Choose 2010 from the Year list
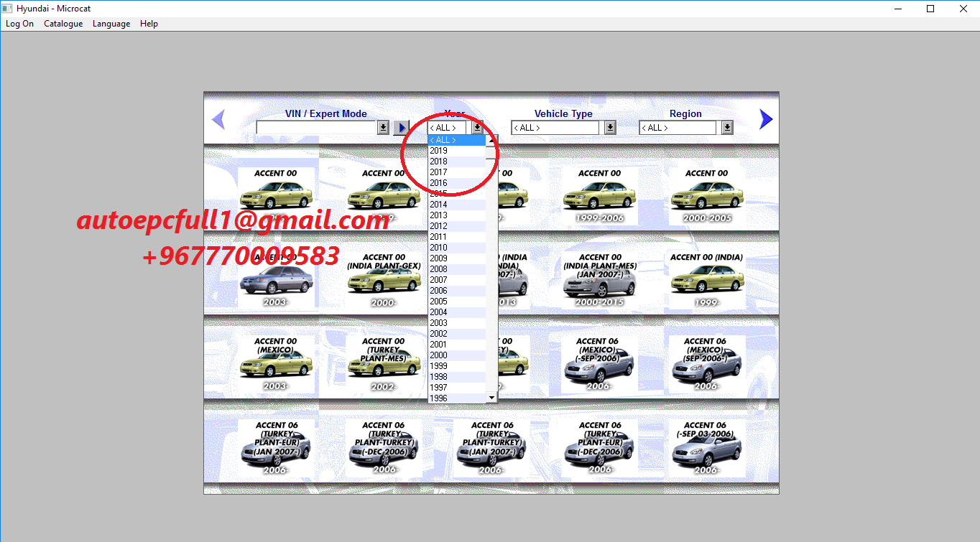980x542 pixels. point(457,248)
